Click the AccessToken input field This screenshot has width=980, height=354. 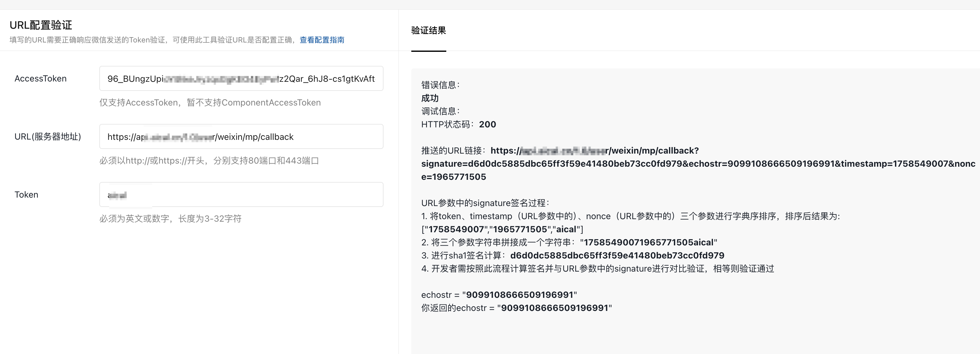241,79
